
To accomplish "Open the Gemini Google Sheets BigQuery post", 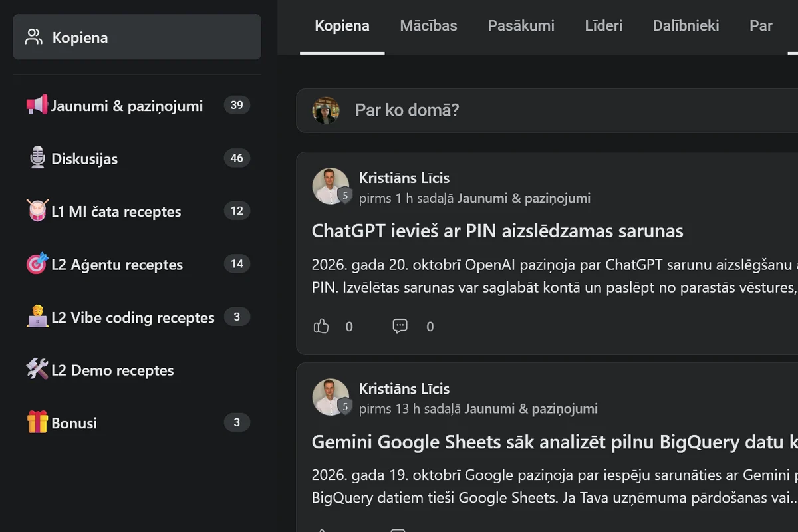I will pos(555,442).
